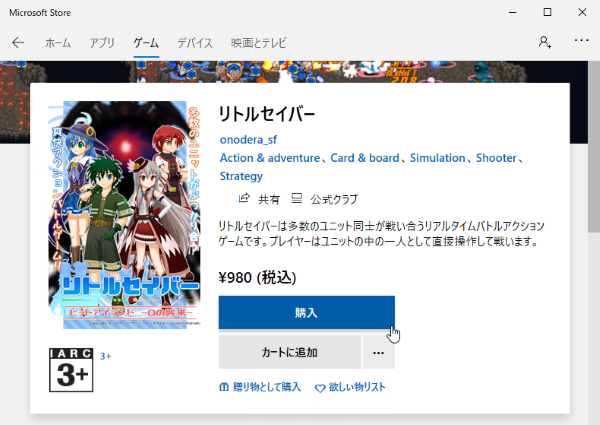
Task: Open the Strategy category link
Action: [x=241, y=176]
